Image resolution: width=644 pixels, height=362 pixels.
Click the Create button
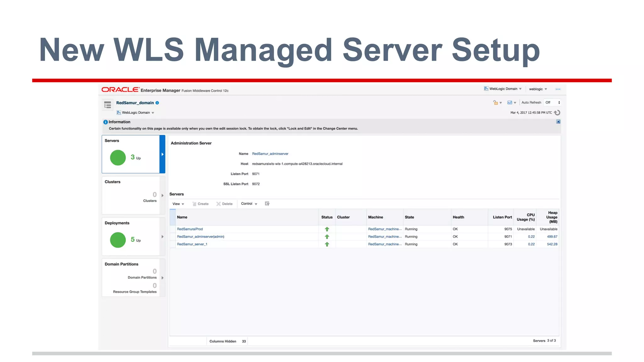tap(201, 204)
